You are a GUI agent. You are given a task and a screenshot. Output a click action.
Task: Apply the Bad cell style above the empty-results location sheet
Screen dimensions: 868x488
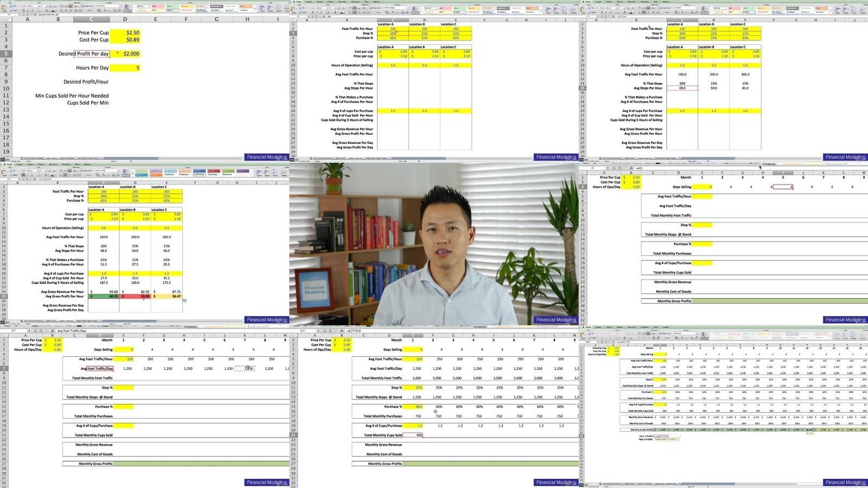[445, 8]
